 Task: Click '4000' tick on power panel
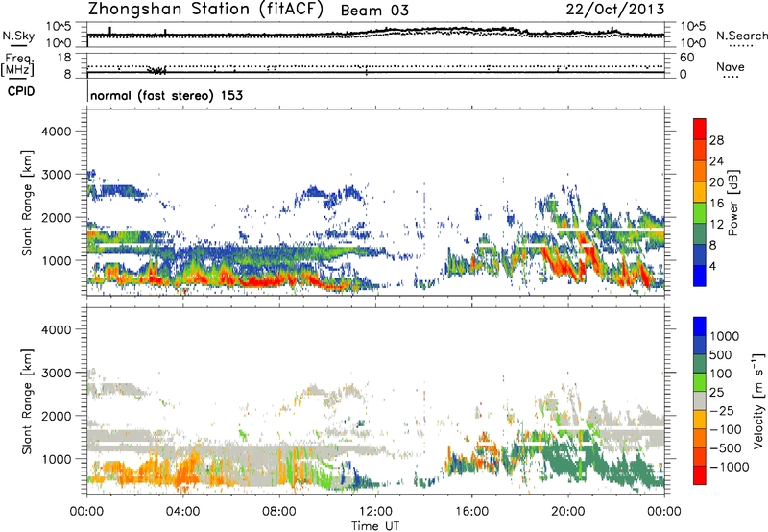[56, 132]
